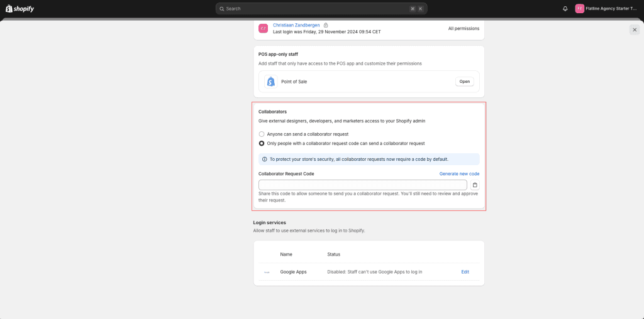
Task: Click the POS app-only staff heading
Action: [278, 54]
